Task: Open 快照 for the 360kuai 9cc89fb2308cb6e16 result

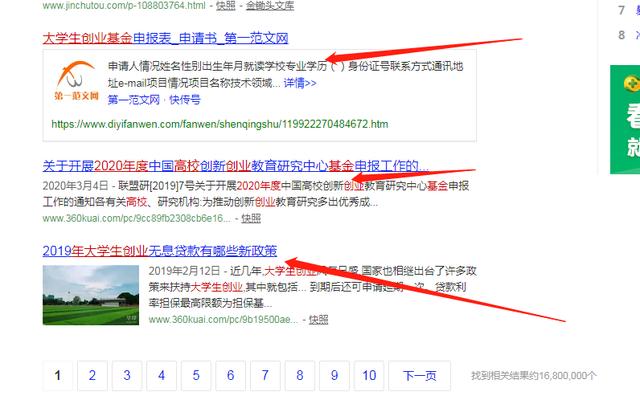Action: [x=251, y=218]
